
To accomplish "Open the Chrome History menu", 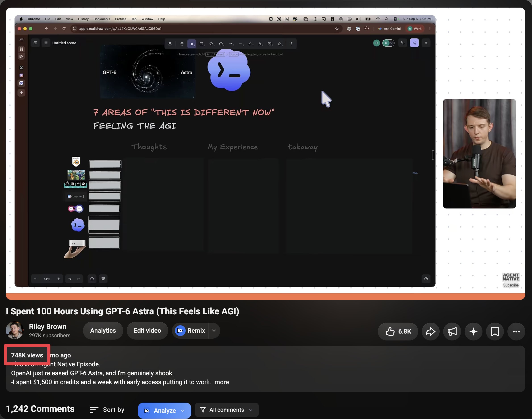I will (x=83, y=19).
